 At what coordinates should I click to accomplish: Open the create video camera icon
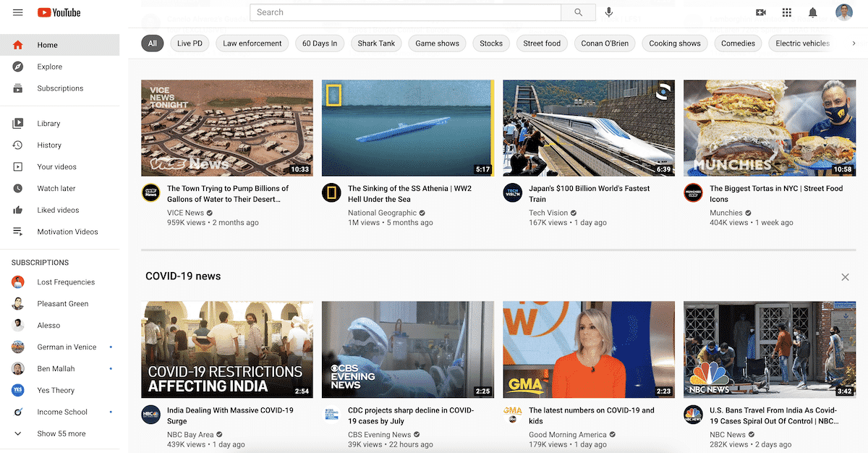coord(761,12)
